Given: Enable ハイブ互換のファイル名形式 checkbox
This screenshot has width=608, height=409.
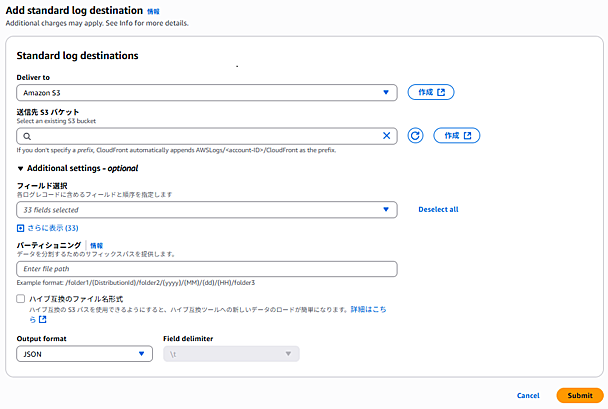Looking at the screenshot, I should coord(21,298).
